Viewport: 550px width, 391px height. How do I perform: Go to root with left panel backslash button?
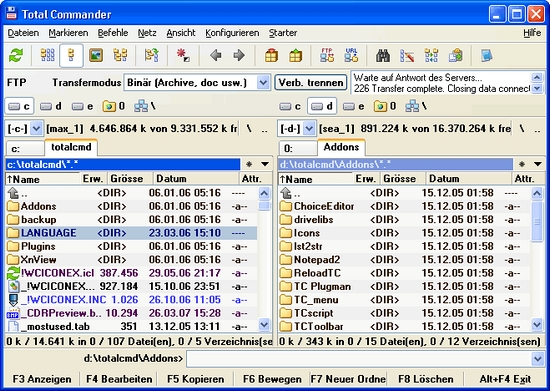point(249,129)
